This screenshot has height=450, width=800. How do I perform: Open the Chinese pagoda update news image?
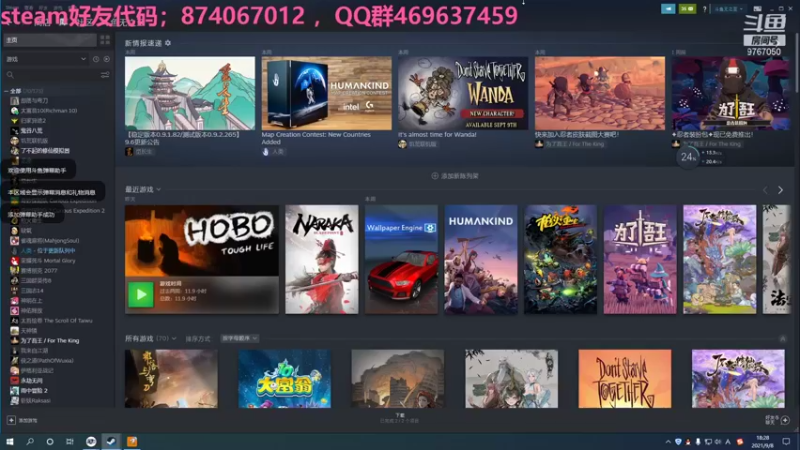[x=190, y=93]
